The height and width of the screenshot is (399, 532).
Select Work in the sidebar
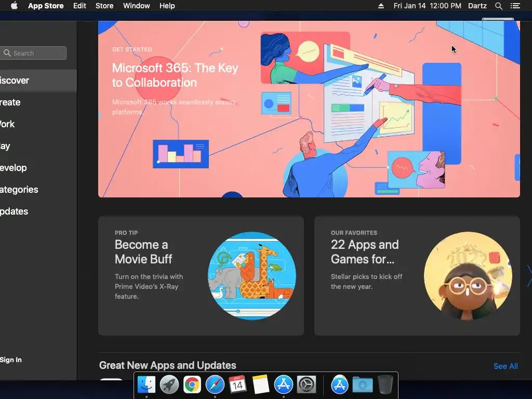[38, 124]
